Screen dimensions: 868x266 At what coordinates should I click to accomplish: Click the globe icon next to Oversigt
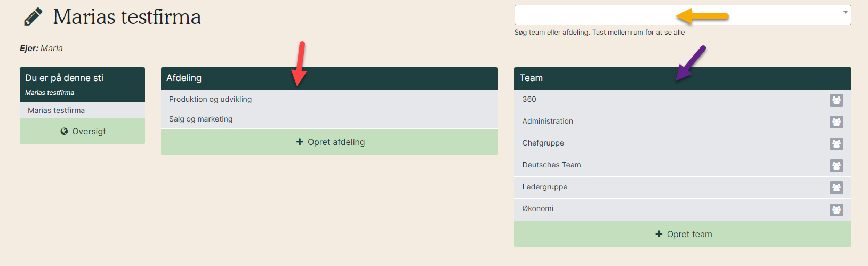64,131
